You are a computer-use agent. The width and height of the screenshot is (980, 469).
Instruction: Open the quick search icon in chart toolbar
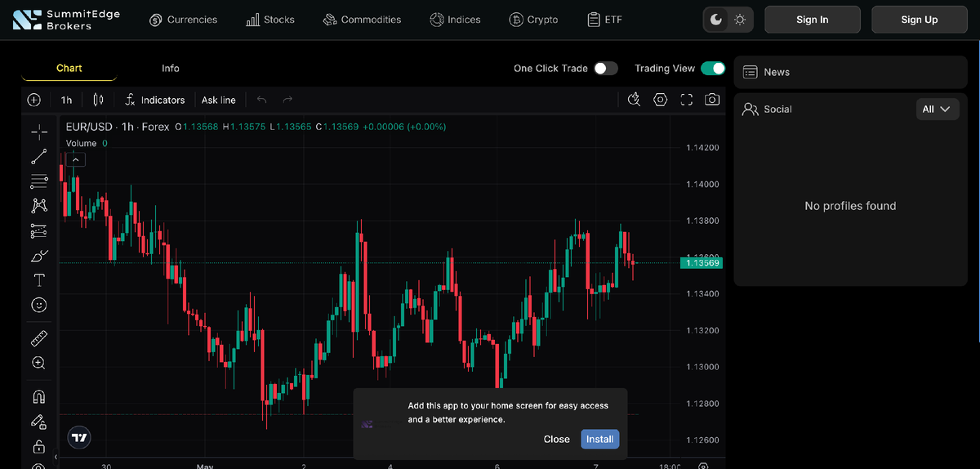pos(634,100)
